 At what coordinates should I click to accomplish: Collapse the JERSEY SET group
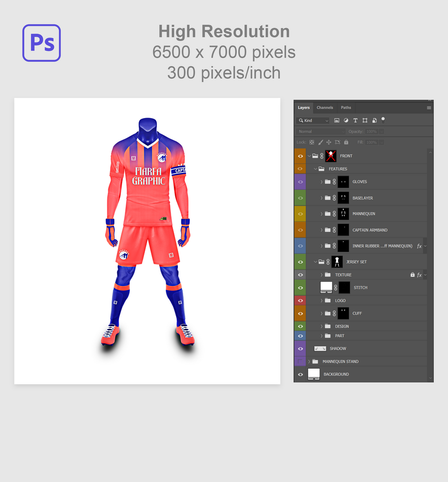316,262
